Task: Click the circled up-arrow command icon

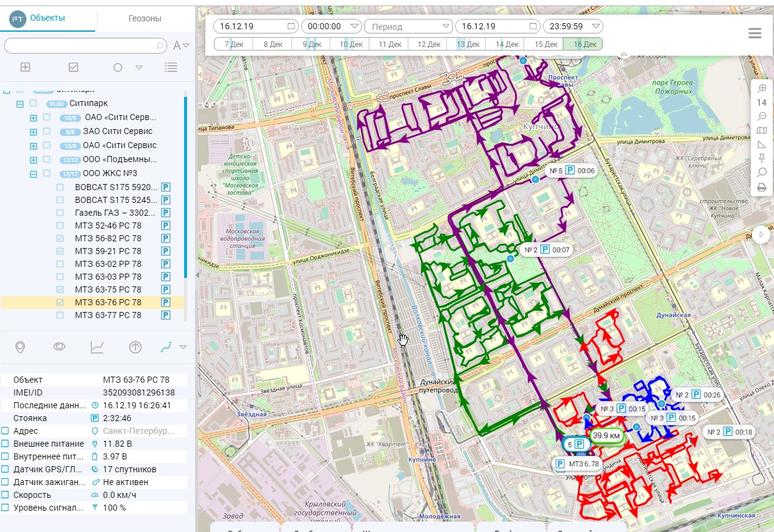Action: (135, 347)
